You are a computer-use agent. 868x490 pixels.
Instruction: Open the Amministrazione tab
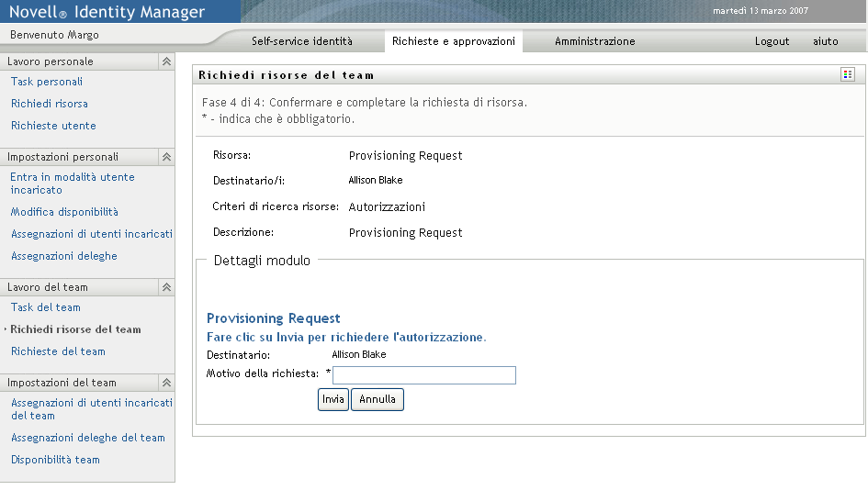(594, 41)
